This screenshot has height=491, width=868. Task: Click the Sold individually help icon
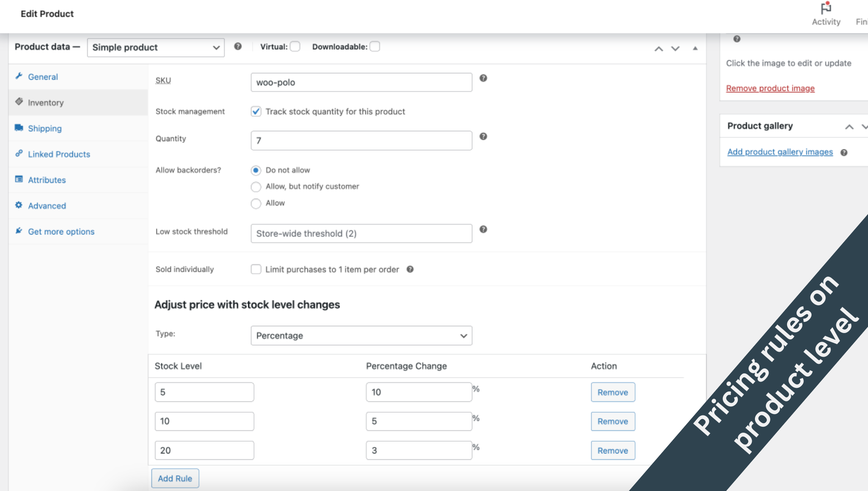point(410,269)
